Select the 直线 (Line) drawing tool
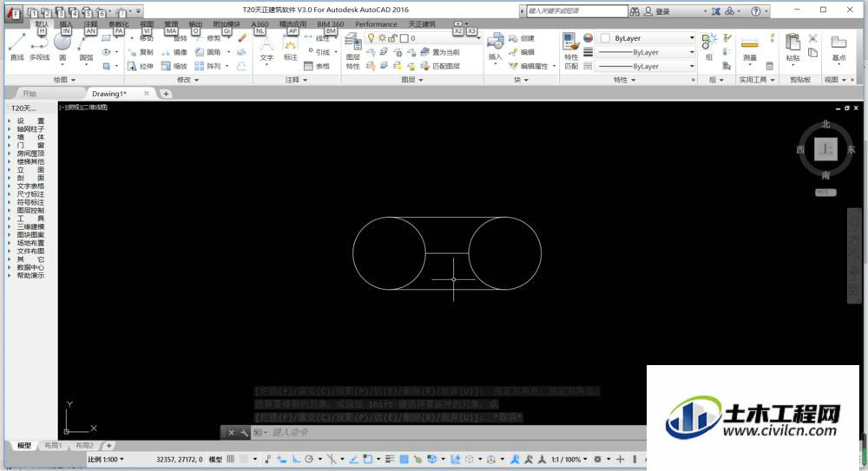Viewport: 868px width, 471px height. [x=16, y=46]
